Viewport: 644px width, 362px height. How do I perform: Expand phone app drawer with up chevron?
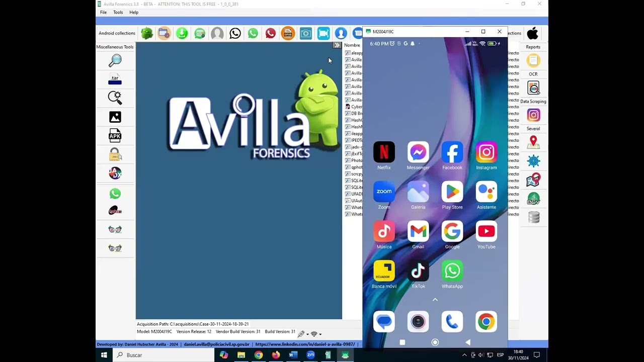435,300
